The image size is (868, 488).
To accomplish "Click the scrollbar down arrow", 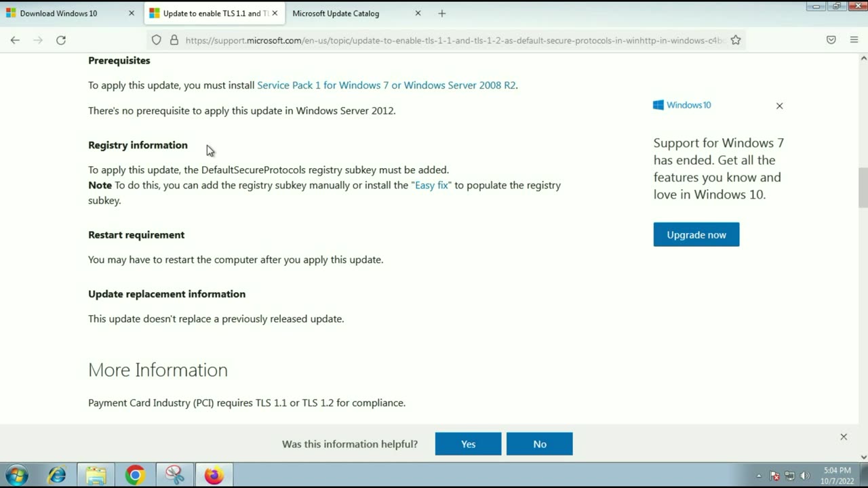I will 863,457.
